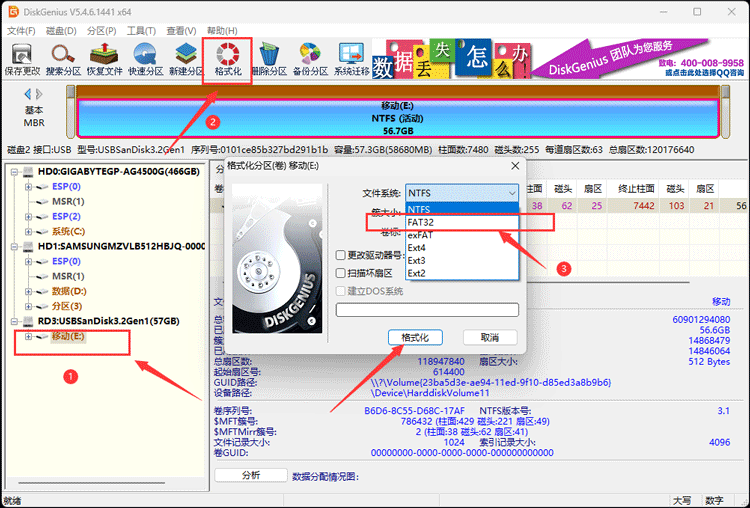The image size is (750, 508).
Task: Click the DiskGenius service banner ad
Action: tap(558, 59)
